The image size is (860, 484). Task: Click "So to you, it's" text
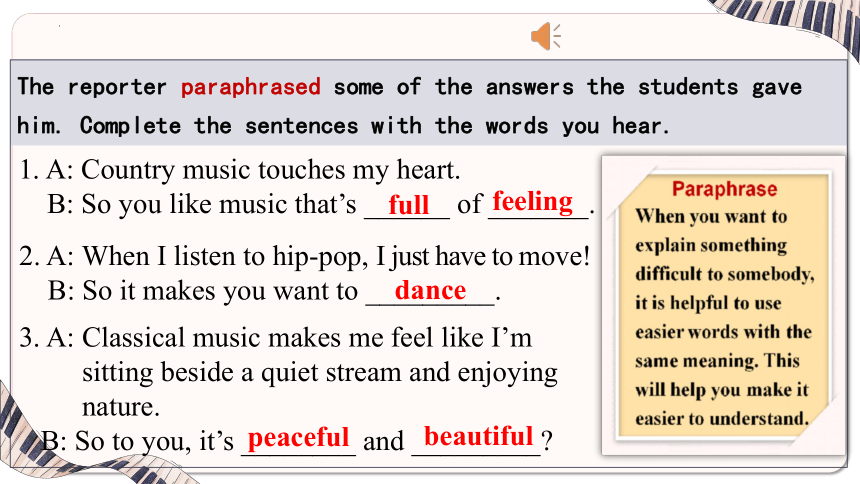click(154, 441)
